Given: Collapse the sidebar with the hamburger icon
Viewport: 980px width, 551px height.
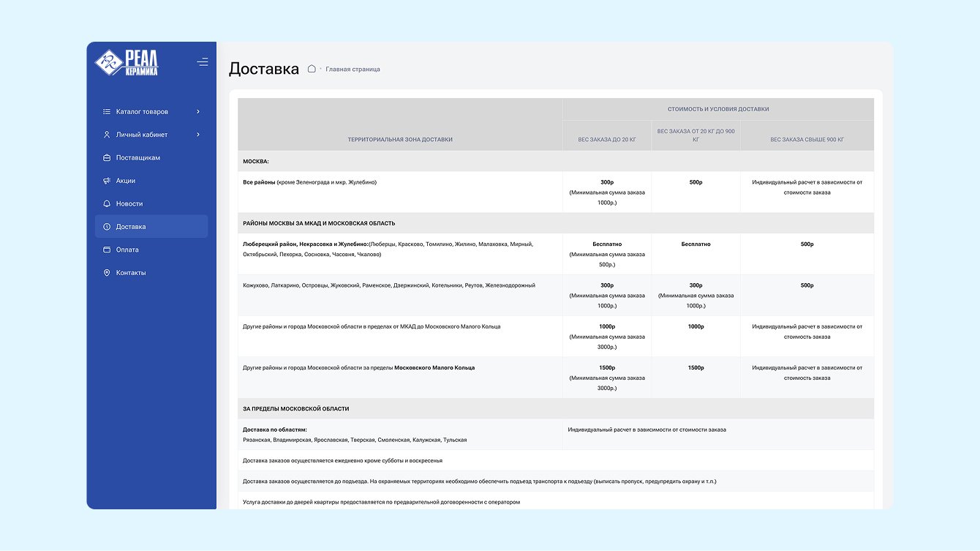Looking at the screenshot, I should click(x=203, y=61).
